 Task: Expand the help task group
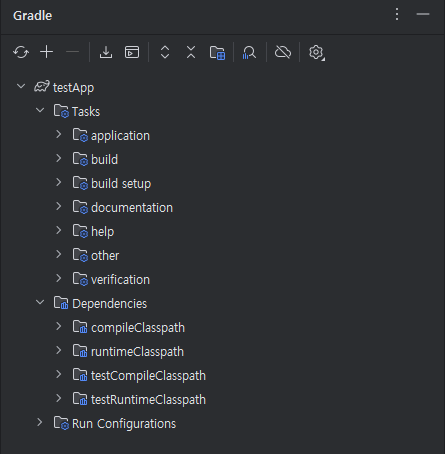point(59,230)
